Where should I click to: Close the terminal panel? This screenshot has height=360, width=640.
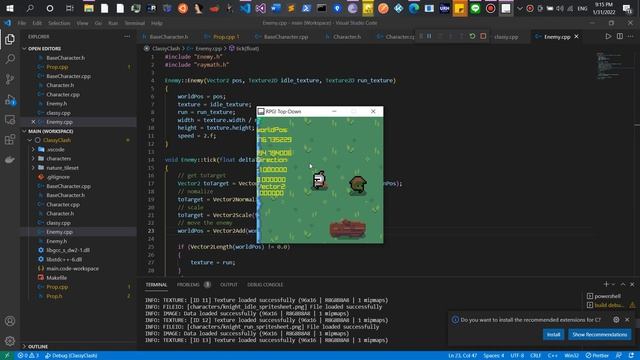tap(632, 284)
